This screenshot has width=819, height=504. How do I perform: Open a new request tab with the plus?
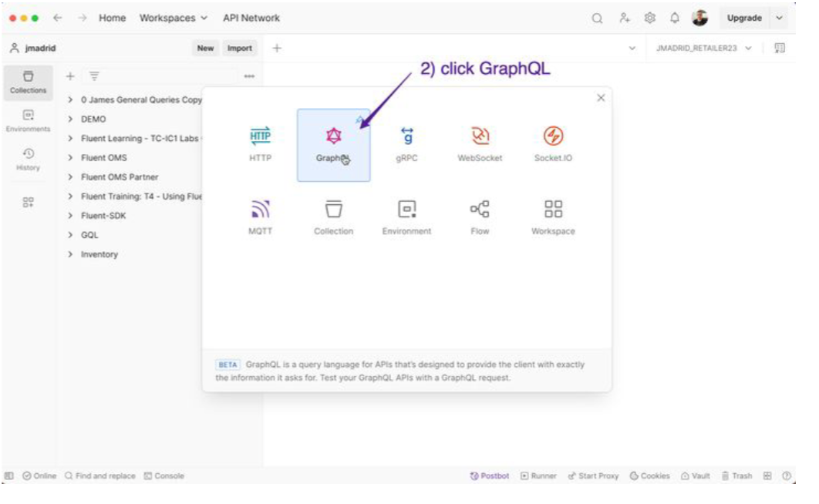point(275,46)
